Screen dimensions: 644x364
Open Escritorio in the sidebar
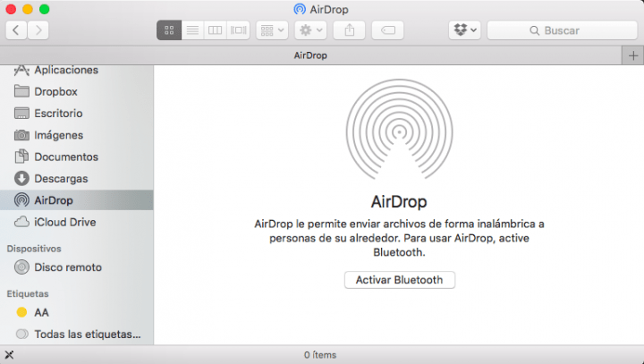tap(77, 114)
